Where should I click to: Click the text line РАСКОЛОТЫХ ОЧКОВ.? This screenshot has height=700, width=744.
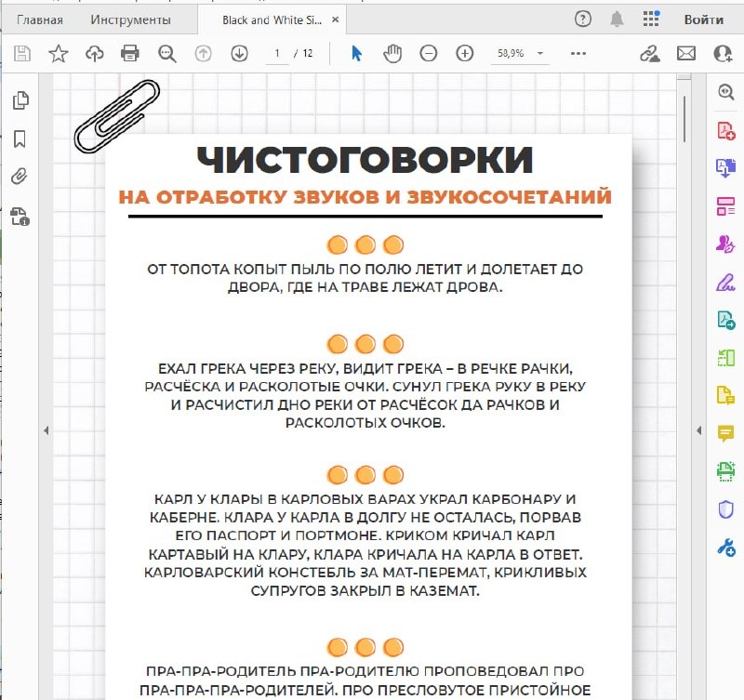click(x=365, y=423)
